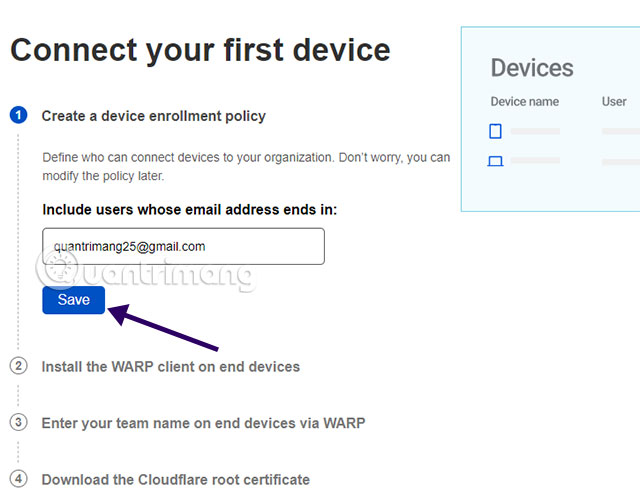Expand the Enter your team name step
The image size is (640, 490).
coord(203,423)
